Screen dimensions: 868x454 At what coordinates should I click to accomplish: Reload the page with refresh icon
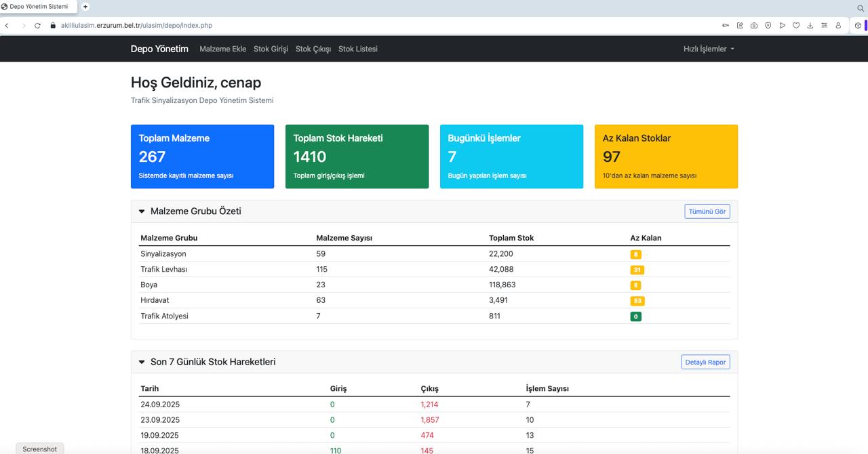(37, 26)
